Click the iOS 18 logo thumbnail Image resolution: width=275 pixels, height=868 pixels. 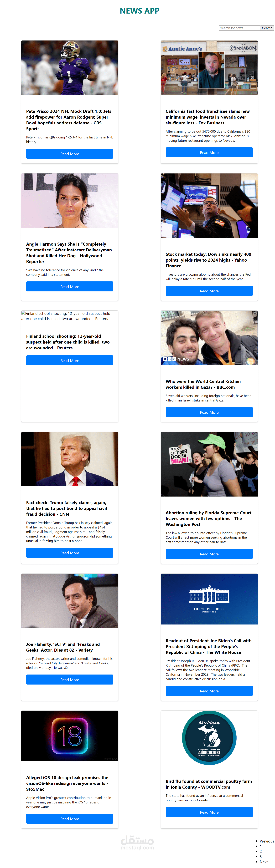click(x=70, y=736)
